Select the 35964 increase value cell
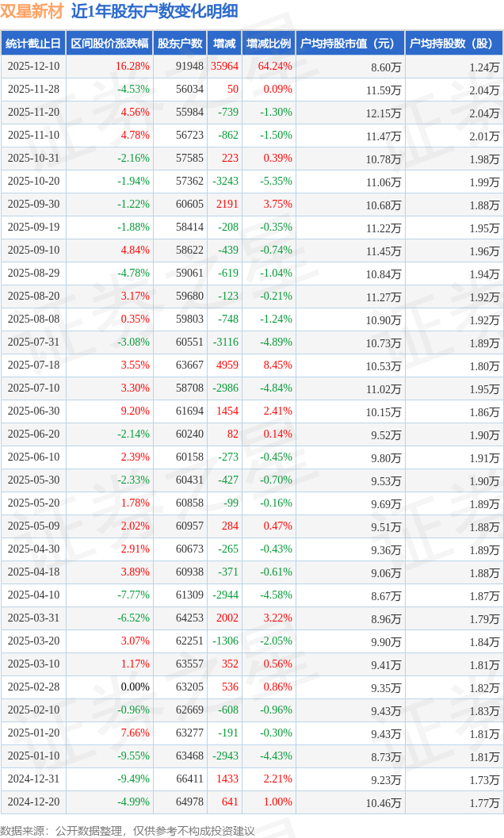 [224, 67]
